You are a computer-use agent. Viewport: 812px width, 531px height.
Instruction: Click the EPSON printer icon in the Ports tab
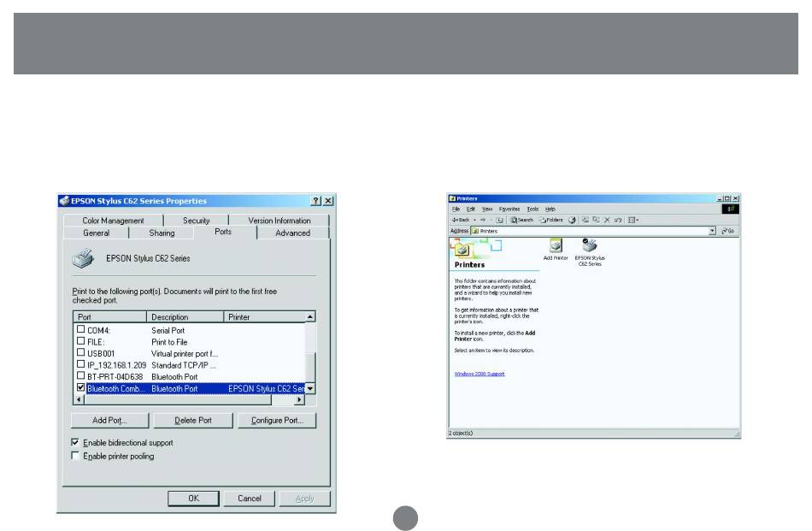click(83, 258)
